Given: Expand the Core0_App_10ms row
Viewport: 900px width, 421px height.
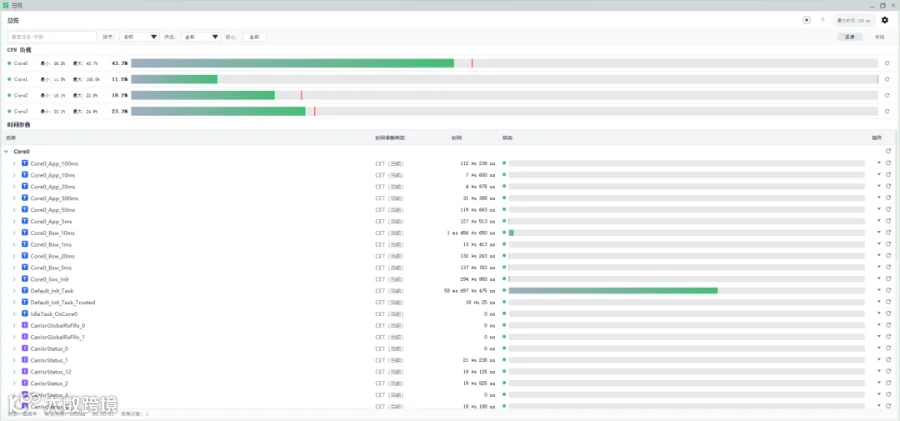Looking at the screenshot, I should pos(14,175).
